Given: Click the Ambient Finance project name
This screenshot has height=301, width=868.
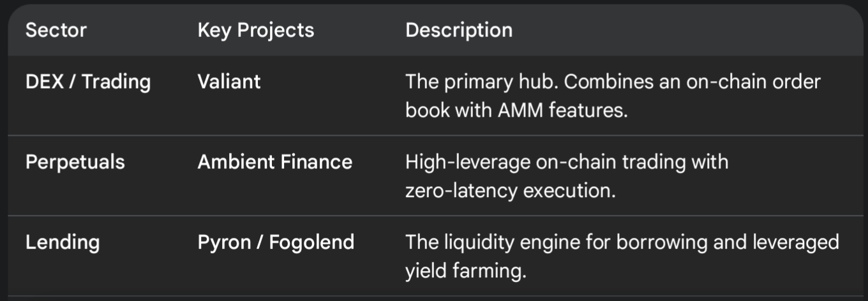Looking at the screenshot, I should point(275,162).
